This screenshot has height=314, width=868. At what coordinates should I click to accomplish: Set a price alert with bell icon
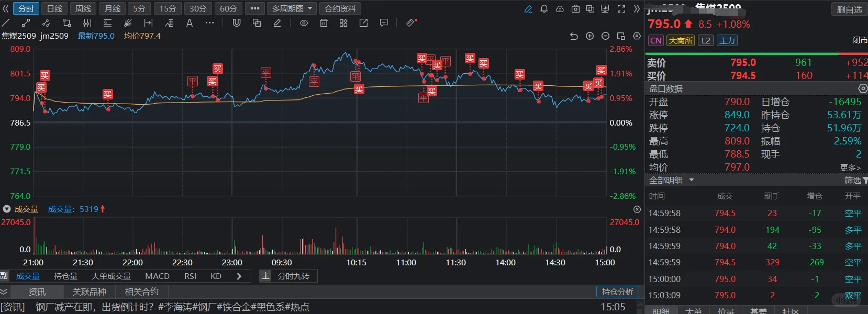click(544, 9)
